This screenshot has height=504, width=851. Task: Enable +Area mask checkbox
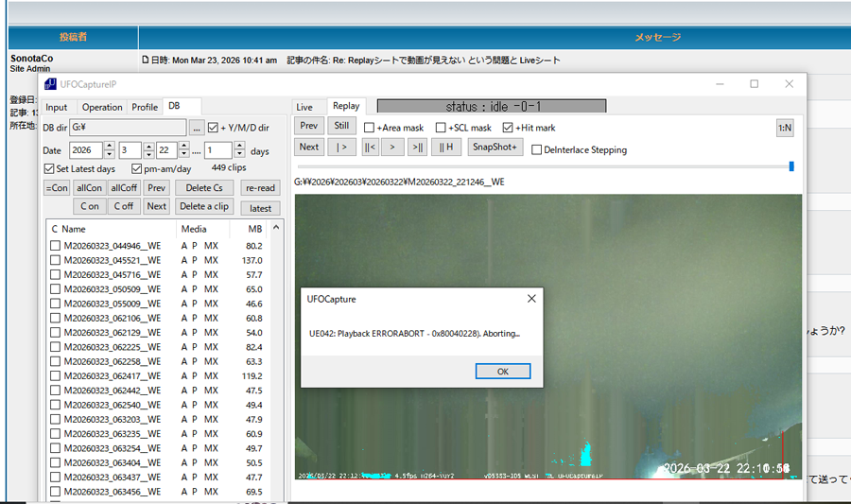[369, 128]
